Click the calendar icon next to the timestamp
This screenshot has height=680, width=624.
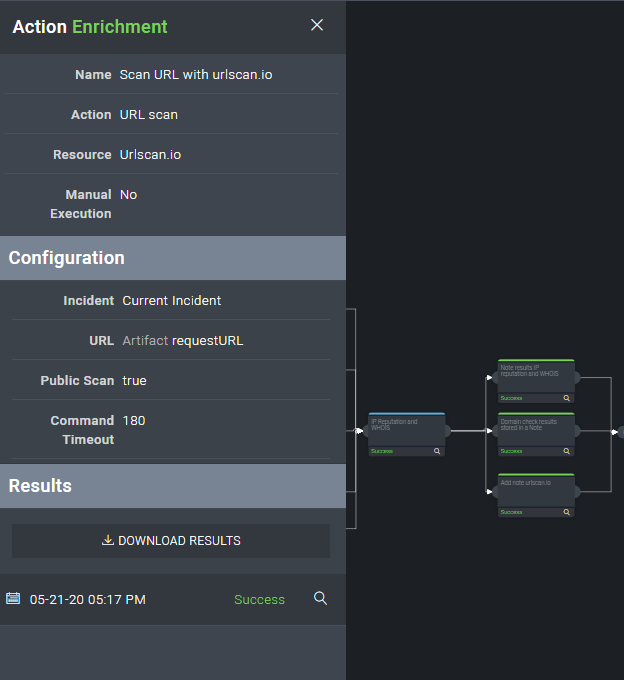click(13, 599)
